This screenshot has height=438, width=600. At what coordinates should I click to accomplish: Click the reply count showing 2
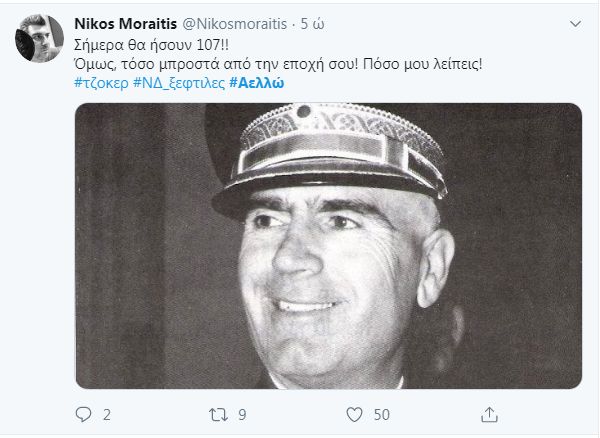click(x=107, y=415)
